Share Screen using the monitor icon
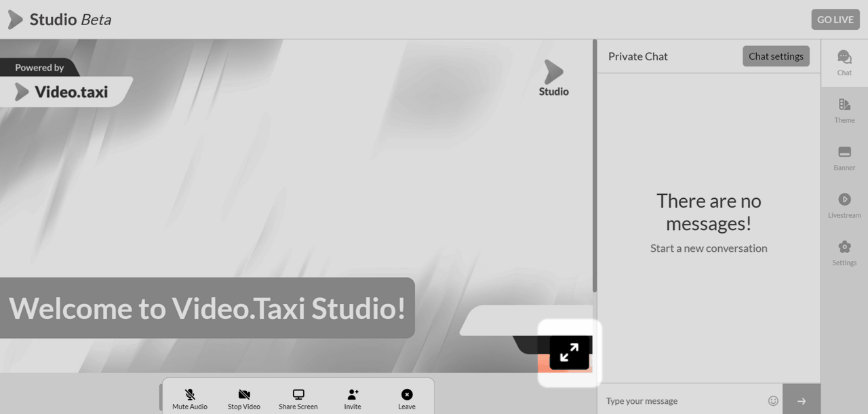This screenshot has height=414, width=868. pos(298,399)
